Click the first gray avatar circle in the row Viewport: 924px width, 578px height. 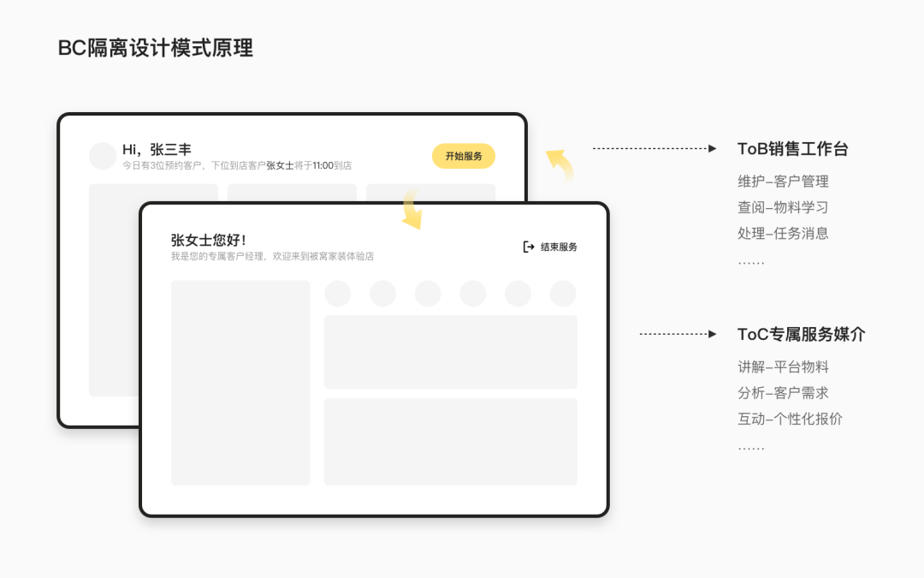click(x=338, y=294)
